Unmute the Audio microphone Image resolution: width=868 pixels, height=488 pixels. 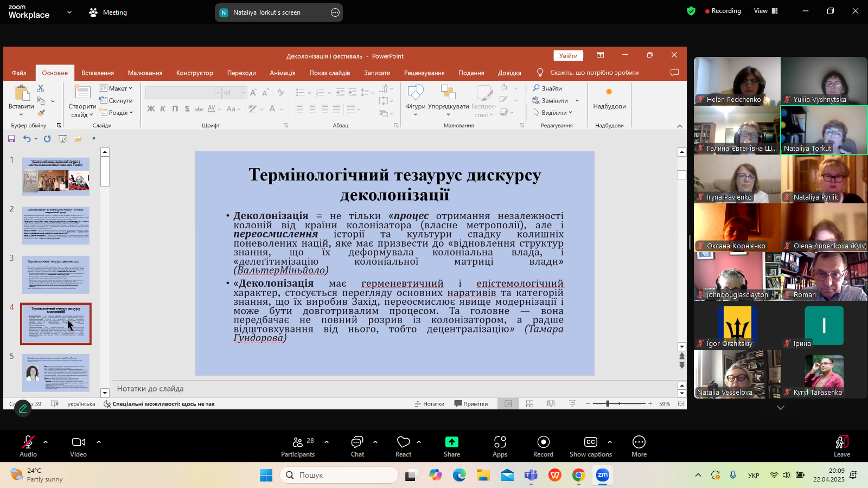[28, 442]
